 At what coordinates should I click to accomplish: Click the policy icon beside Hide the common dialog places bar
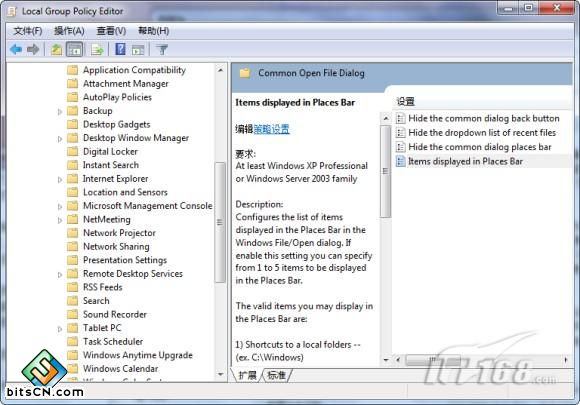[x=400, y=147]
